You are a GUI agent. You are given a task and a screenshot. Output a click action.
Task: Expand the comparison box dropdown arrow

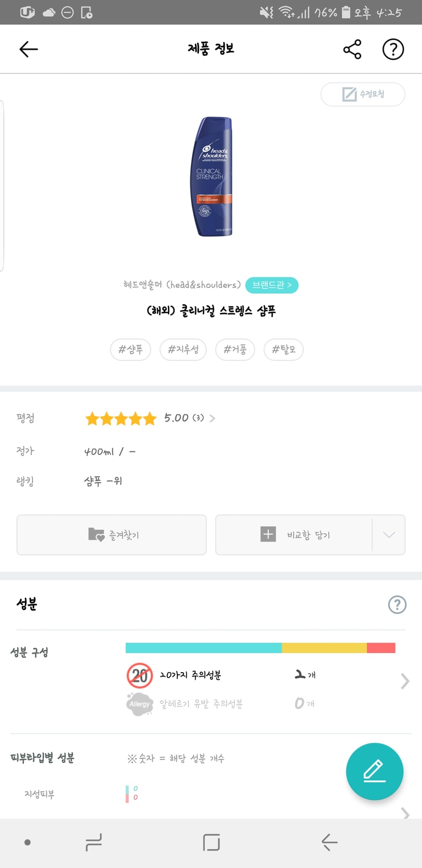click(x=389, y=535)
